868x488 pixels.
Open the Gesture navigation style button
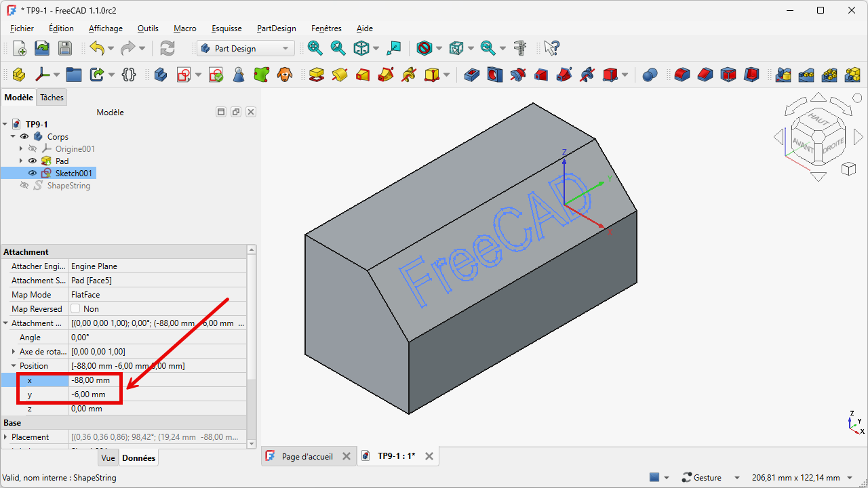[x=702, y=478]
